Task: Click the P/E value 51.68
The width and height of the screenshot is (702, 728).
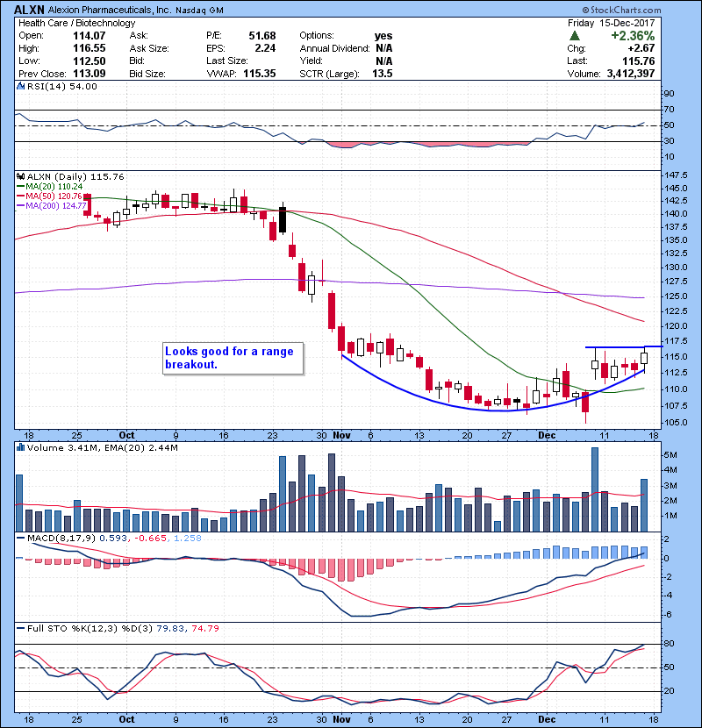Action: pos(262,36)
